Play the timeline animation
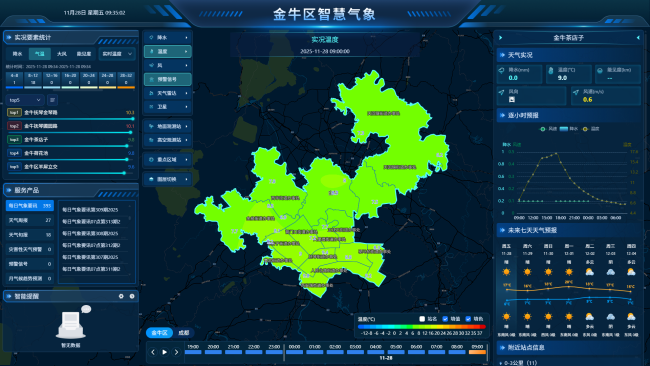650x366 pixels. pyautogui.click(x=165, y=352)
